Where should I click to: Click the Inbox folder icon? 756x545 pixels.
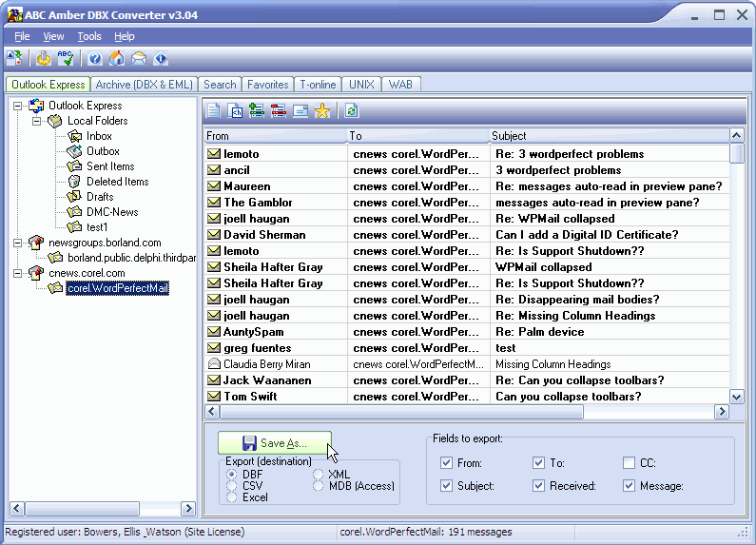point(74,136)
